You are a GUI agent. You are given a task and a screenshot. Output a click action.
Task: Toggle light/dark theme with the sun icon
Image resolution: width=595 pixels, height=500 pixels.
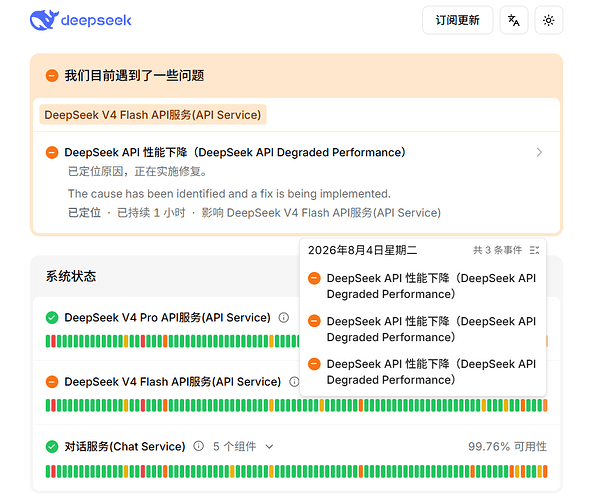(x=548, y=20)
